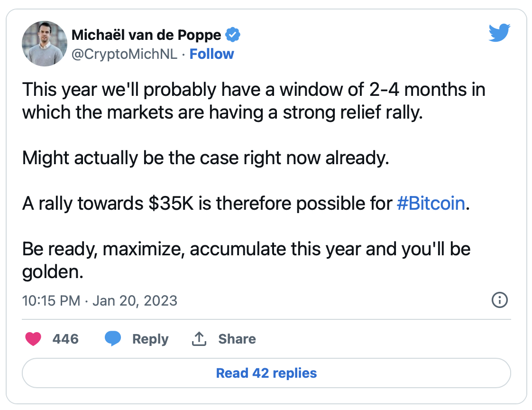Follow @CryptoMichNL account
Screen dimensions: 532x410
point(212,54)
